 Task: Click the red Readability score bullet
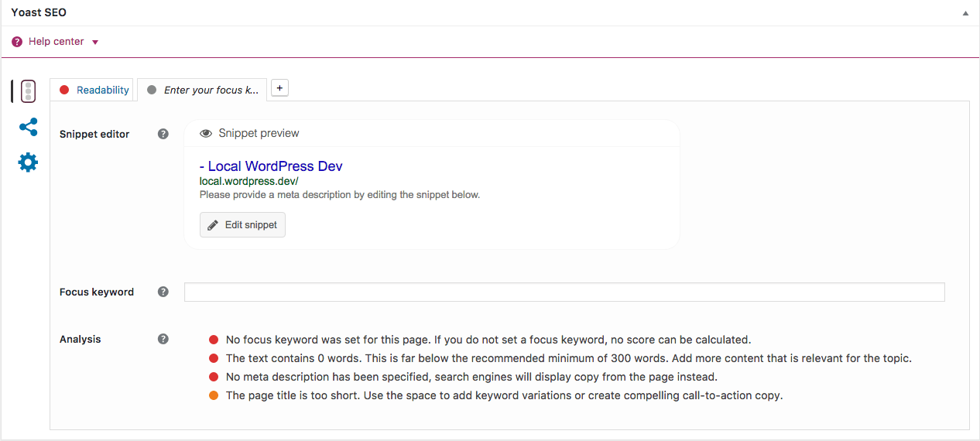pos(64,90)
